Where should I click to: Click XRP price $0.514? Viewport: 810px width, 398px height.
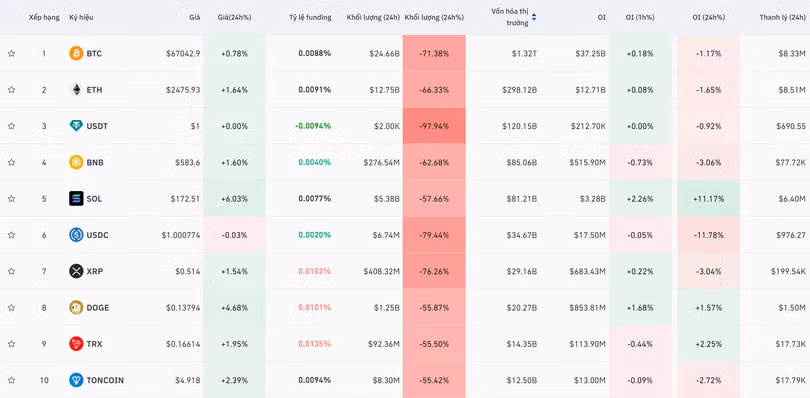(x=188, y=271)
